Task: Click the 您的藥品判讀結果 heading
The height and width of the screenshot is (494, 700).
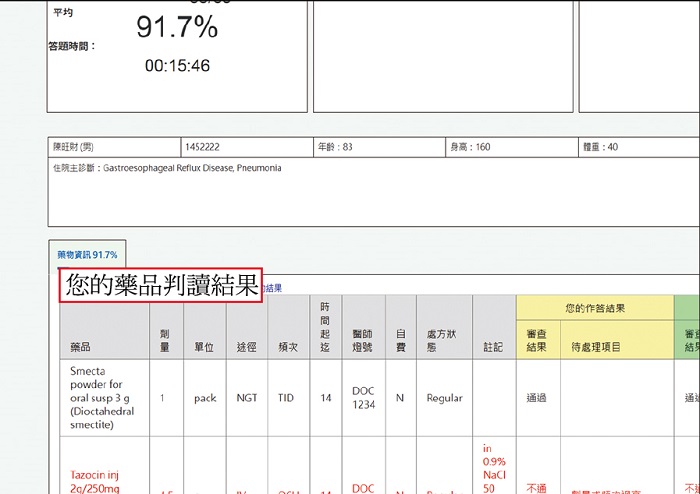Action: click(x=160, y=286)
